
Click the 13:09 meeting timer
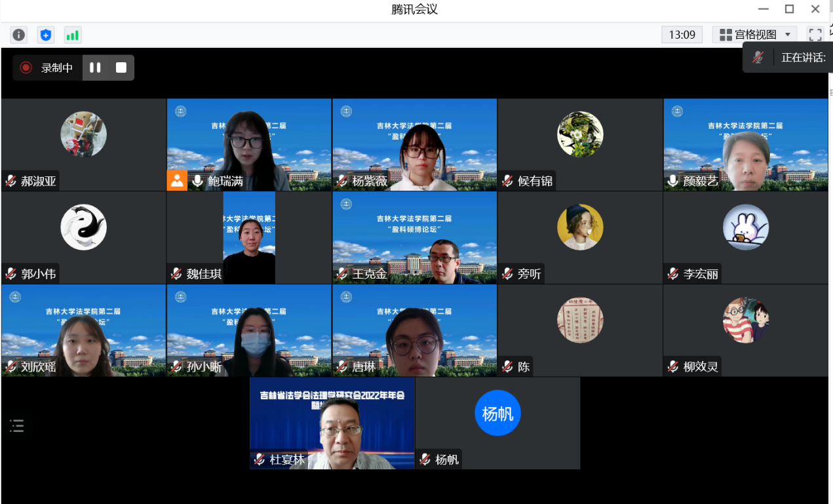click(x=682, y=35)
